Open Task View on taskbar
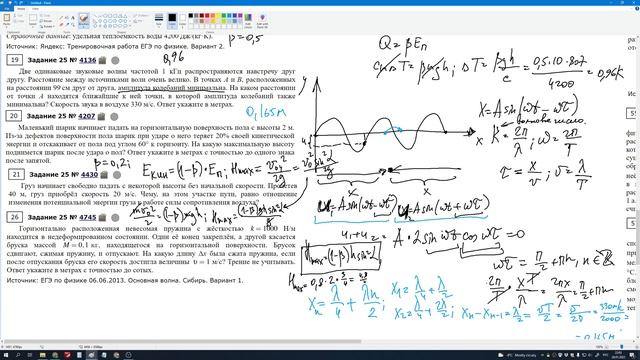Screen dimensions: 640x360 (x=31, y=356)
